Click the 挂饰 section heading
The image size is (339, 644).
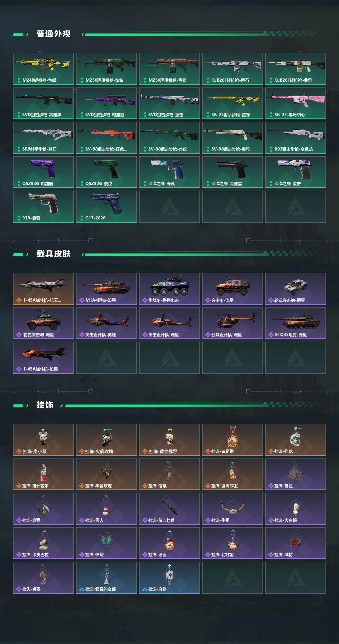click(45, 405)
